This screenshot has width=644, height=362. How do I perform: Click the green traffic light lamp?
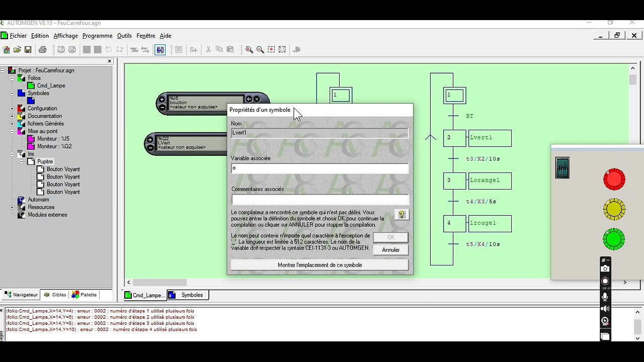pyautogui.click(x=614, y=239)
